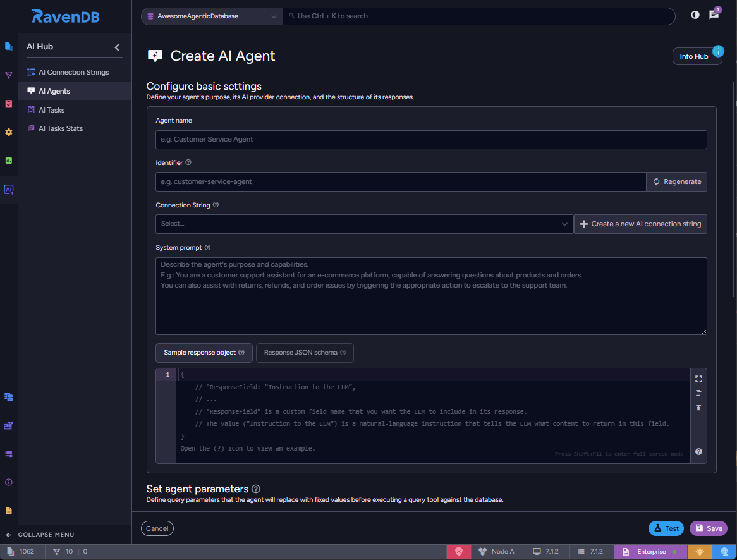Collapse the AI Hub panel with the chevron
737x560 pixels.
[x=117, y=47]
